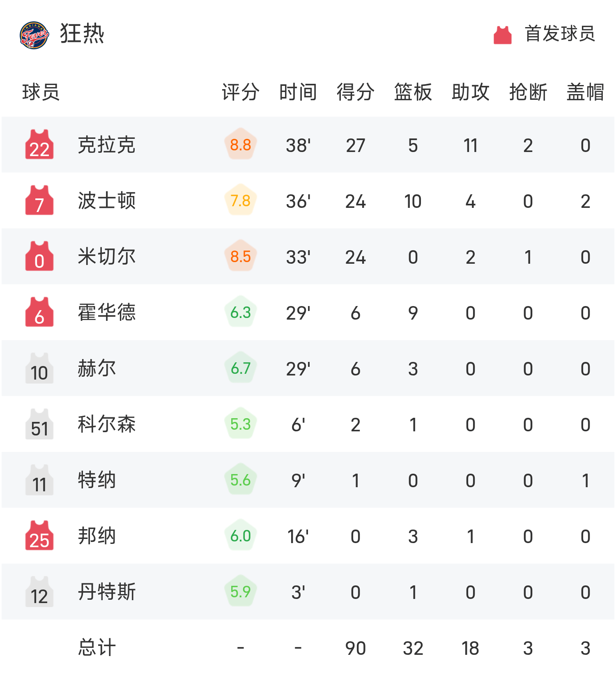The height and width of the screenshot is (677, 616).
Task: Click the 狂热 team name
Action: [82, 34]
